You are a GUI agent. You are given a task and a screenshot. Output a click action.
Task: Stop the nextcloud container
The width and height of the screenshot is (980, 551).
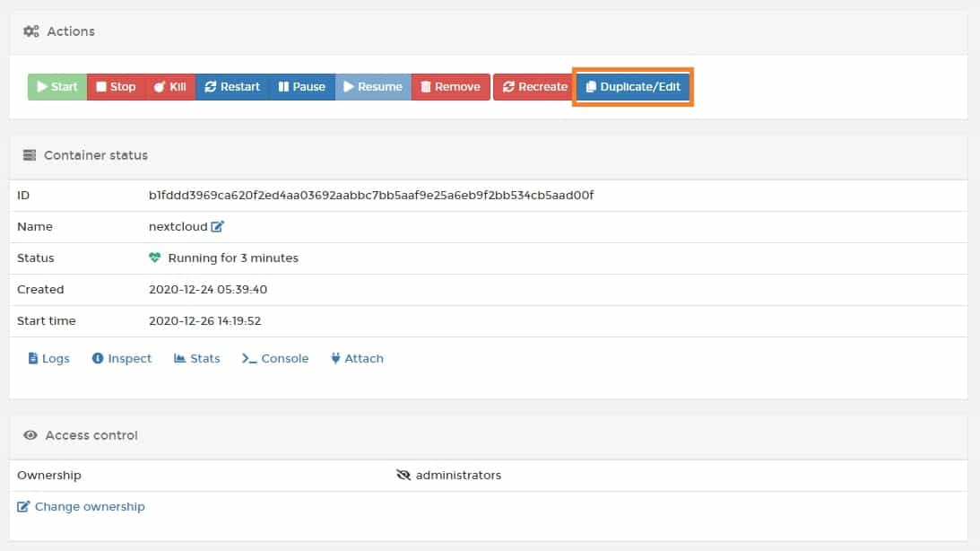tap(117, 87)
